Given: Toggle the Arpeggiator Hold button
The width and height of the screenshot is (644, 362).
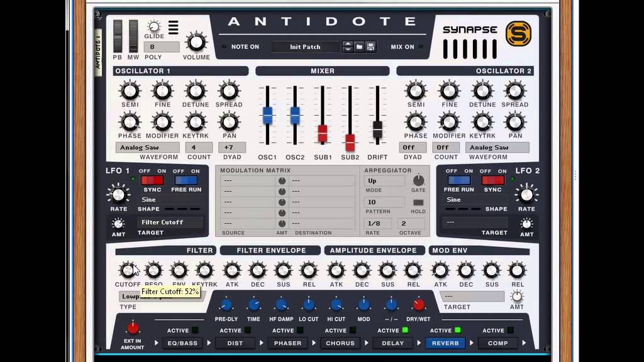Looking at the screenshot, I should [418, 202].
